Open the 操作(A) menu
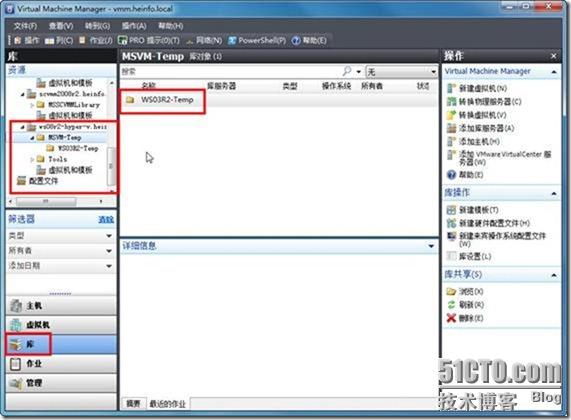 pyautogui.click(x=134, y=26)
